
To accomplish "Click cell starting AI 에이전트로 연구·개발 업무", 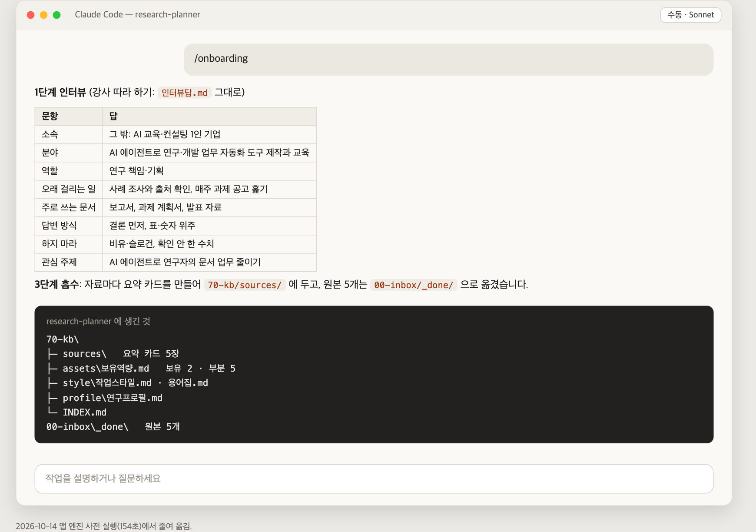I will point(209,153).
